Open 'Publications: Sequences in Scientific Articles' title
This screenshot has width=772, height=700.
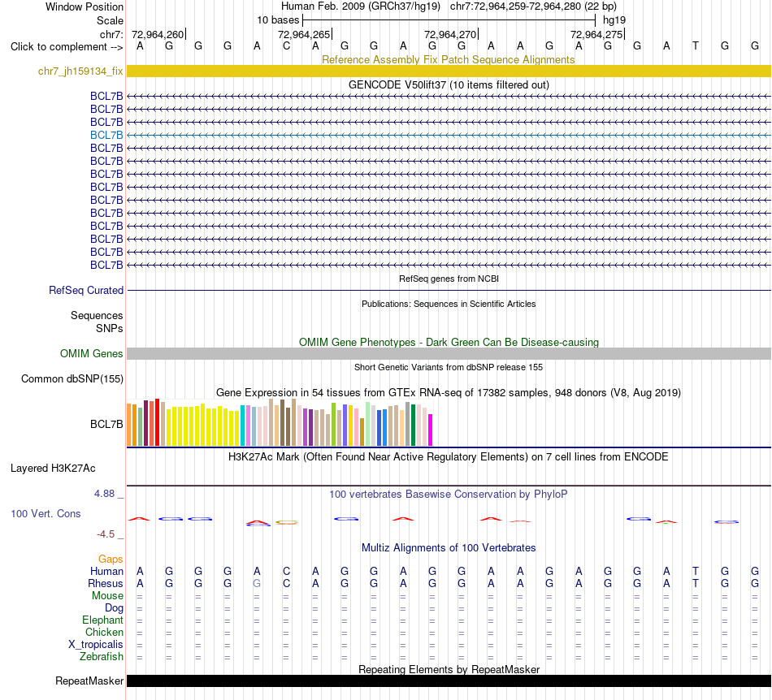pyautogui.click(x=449, y=304)
